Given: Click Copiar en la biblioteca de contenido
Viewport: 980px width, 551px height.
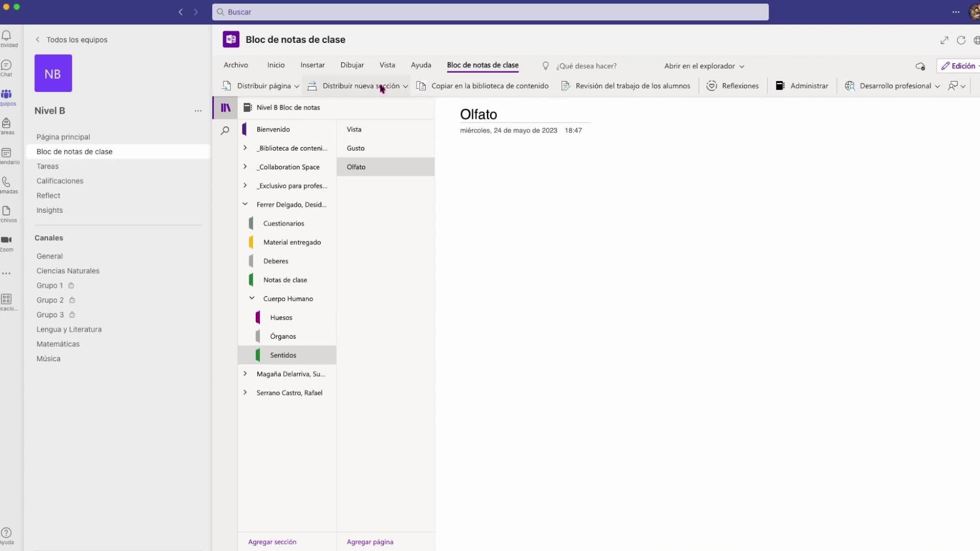Looking at the screenshot, I should [489, 86].
